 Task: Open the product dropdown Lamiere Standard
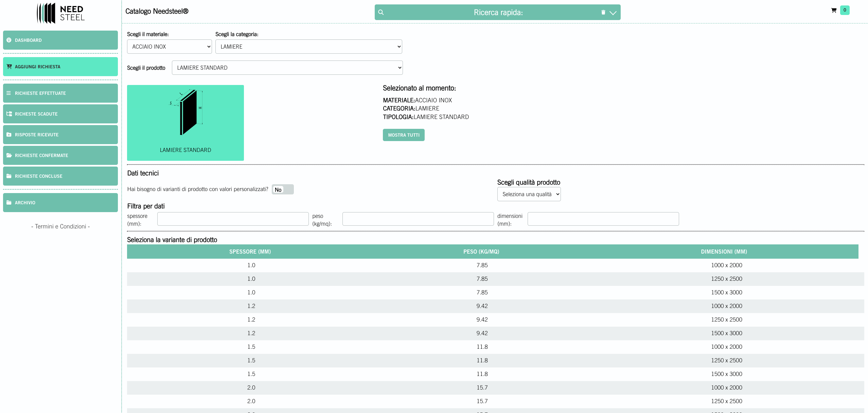coord(287,68)
